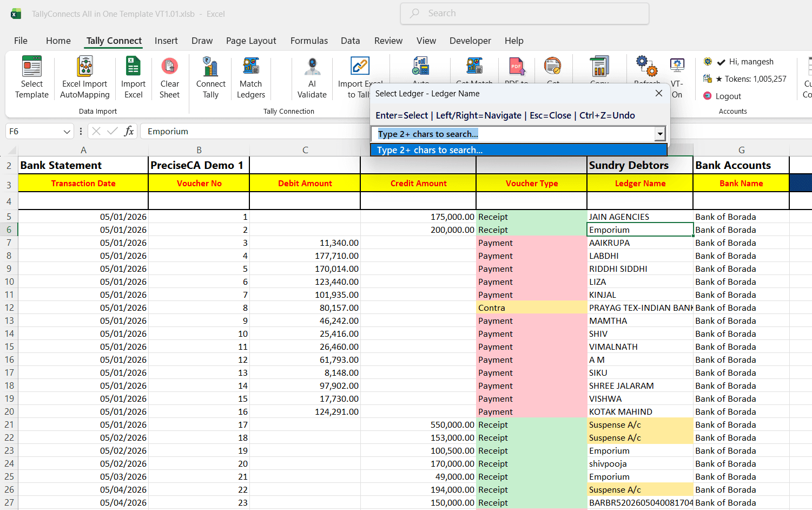
Task: Switch to the Insert tab
Action: point(166,41)
